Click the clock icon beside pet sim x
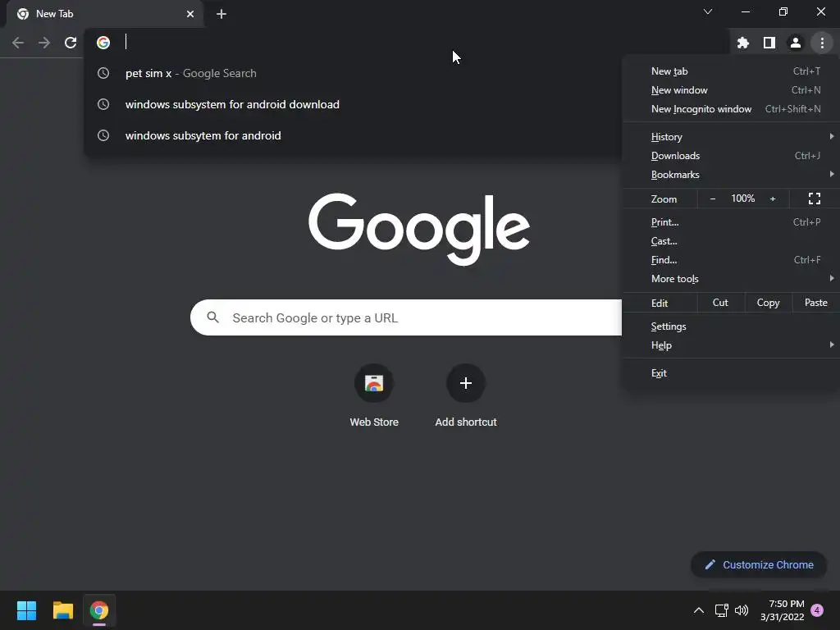This screenshot has height=630, width=840. pyautogui.click(x=103, y=73)
